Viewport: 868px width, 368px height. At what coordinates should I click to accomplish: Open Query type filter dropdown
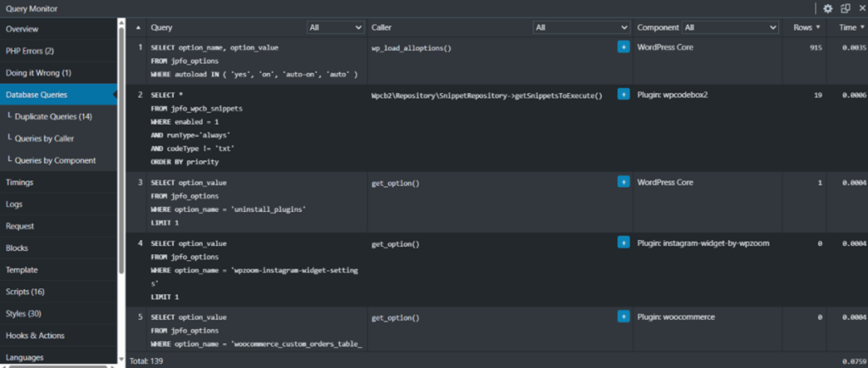pyautogui.click(x=336, y=27)
